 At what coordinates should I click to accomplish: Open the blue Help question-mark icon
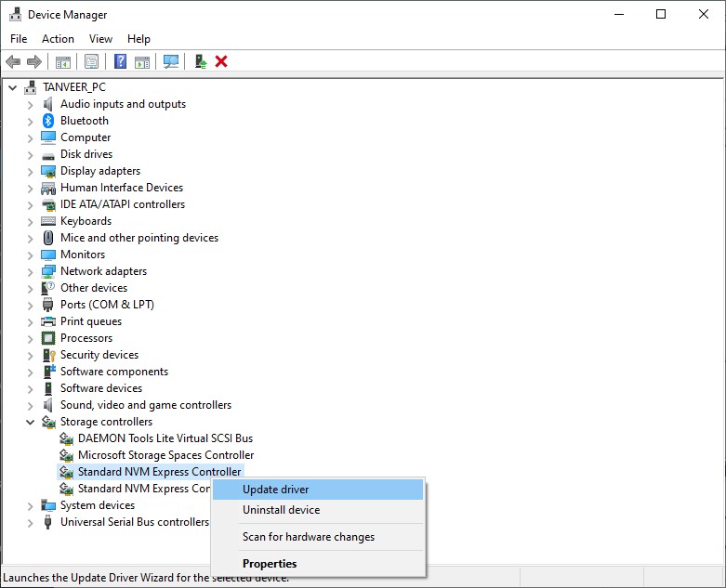click(121, 61)
